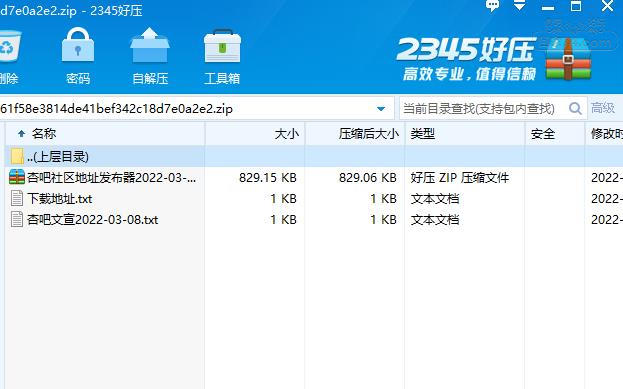Viewport: 623px width, 389px height.
Task: Close the 2345好压 window
Action: click(x=608, y=6)
